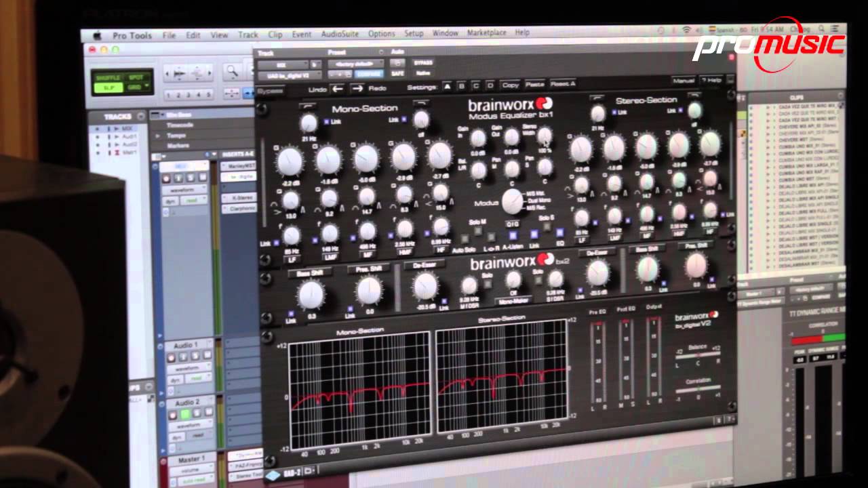Enable the Solo S button

[x=547, y=226]
